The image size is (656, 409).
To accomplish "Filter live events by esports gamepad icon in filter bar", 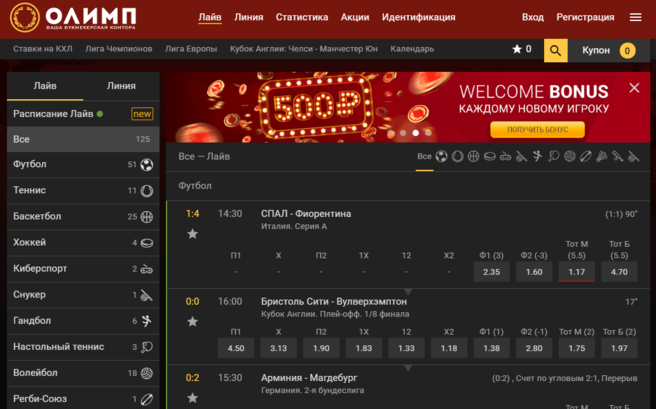I will pos(505,157).
